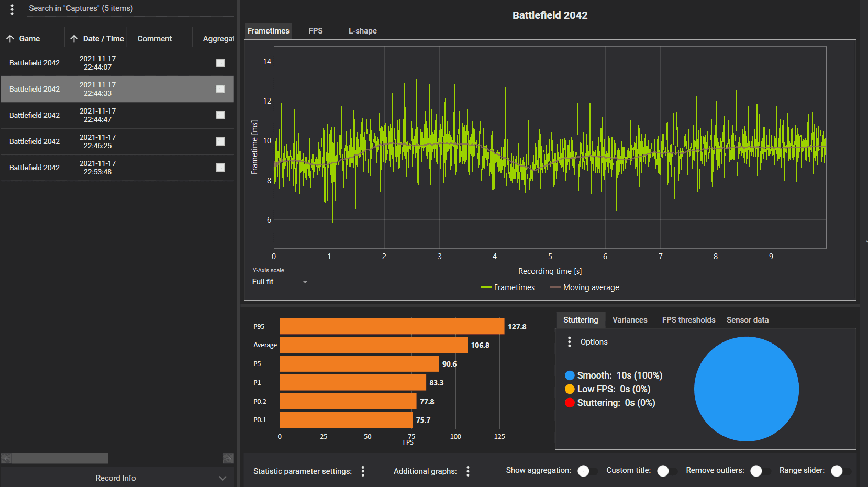Select the capture row dated 22:44:47
Image resolution: width=868 pixels, height=487 pixels.
(x=117, y=115)
